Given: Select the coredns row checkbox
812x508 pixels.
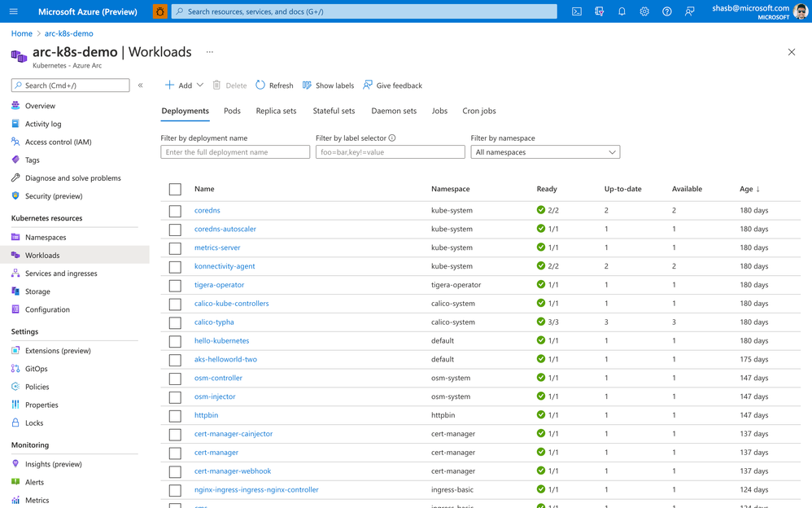Looking at the screenshot, I should point(175,211).
